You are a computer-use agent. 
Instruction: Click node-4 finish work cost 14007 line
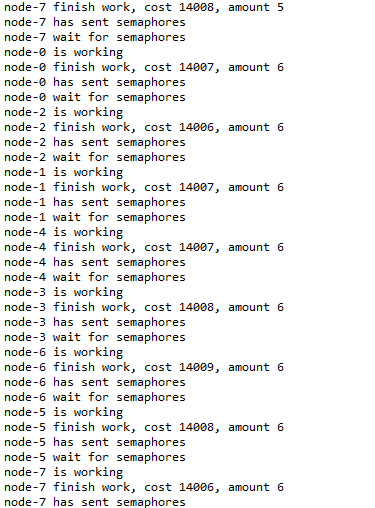(144, 247)
